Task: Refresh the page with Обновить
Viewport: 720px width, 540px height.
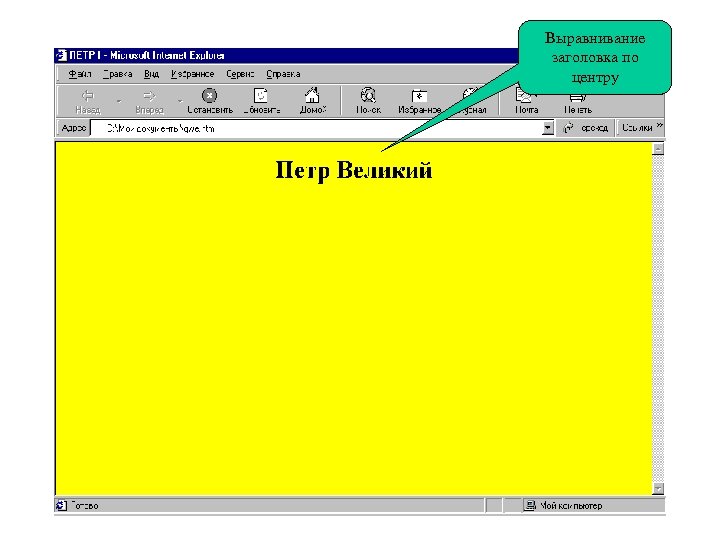Action: pos(261,101)
